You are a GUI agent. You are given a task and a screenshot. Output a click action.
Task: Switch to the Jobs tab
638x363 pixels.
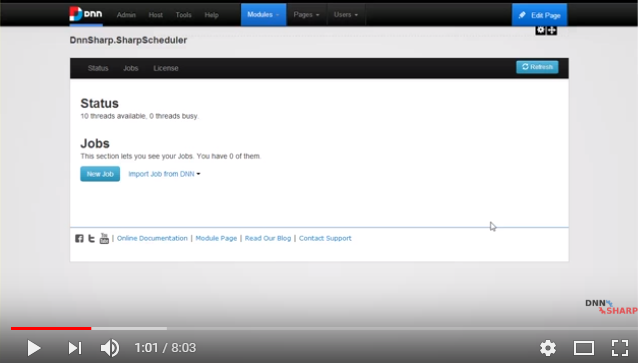pyautogui.click(x=131, y=68)
